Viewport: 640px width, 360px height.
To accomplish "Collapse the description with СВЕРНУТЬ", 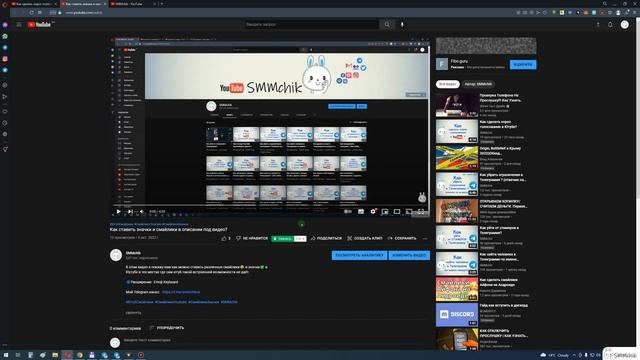I will click(133, 313).
